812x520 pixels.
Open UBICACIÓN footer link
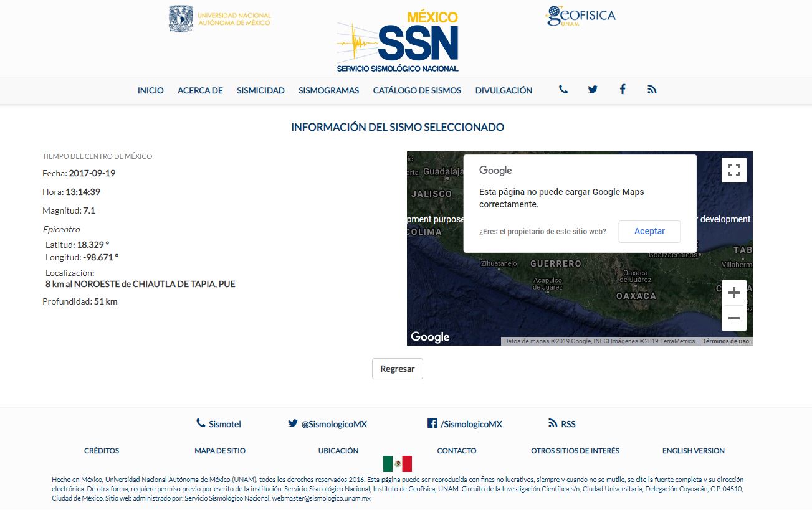pos(338,451)
